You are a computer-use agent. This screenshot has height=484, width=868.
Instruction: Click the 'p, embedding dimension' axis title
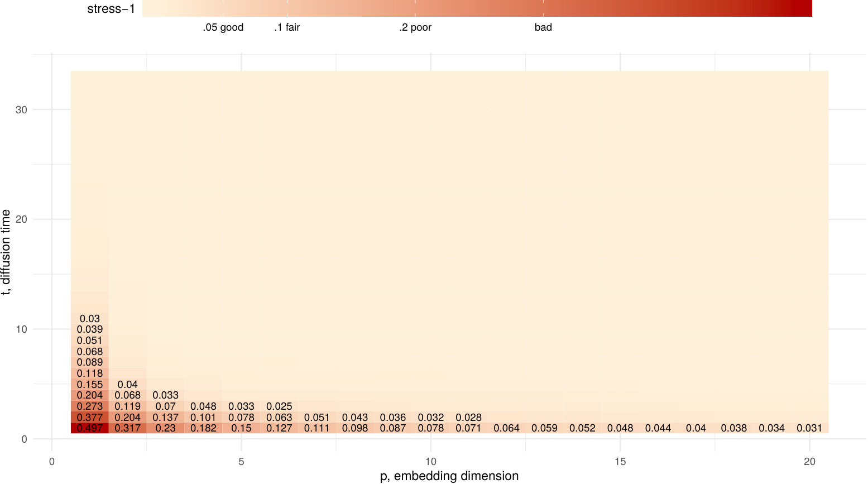coord(449,476)
